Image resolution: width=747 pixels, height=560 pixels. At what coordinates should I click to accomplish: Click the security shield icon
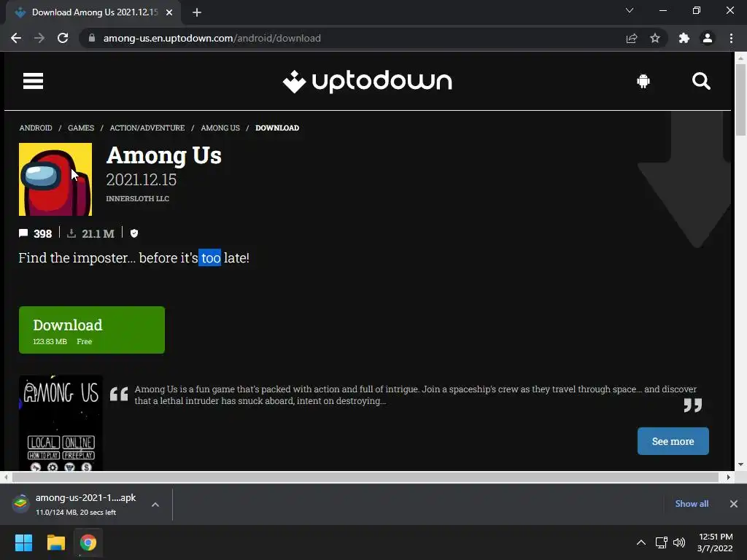click(x=134, y=233)
